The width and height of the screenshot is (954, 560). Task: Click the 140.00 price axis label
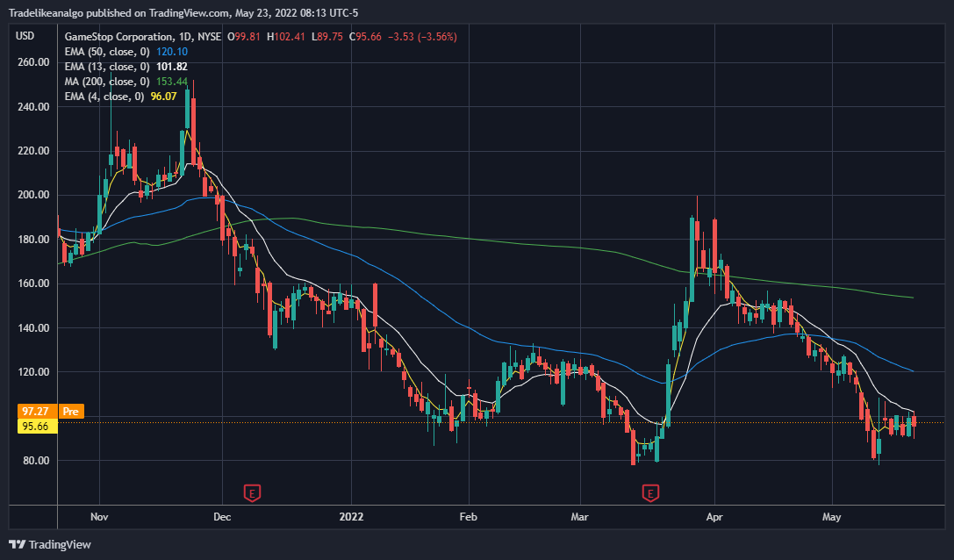[35, 327]
